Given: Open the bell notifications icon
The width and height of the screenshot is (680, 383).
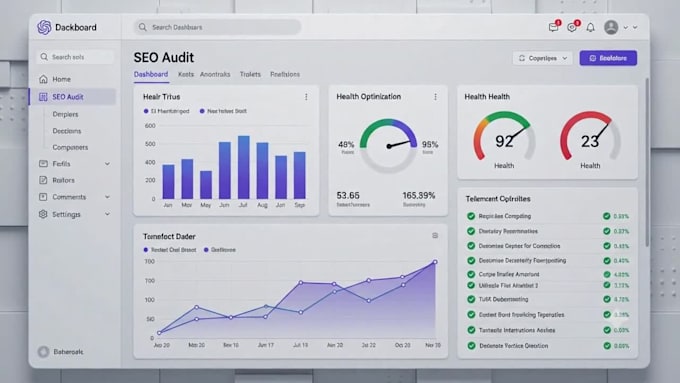Looking at the screenshot, I should pos(590,27).
